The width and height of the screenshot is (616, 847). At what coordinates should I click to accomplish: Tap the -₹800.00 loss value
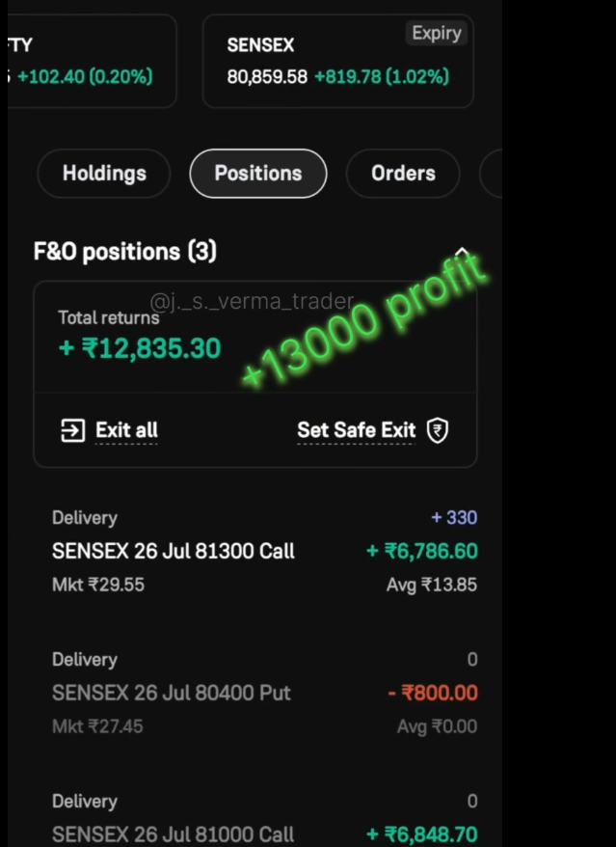[x=433, y=693]
